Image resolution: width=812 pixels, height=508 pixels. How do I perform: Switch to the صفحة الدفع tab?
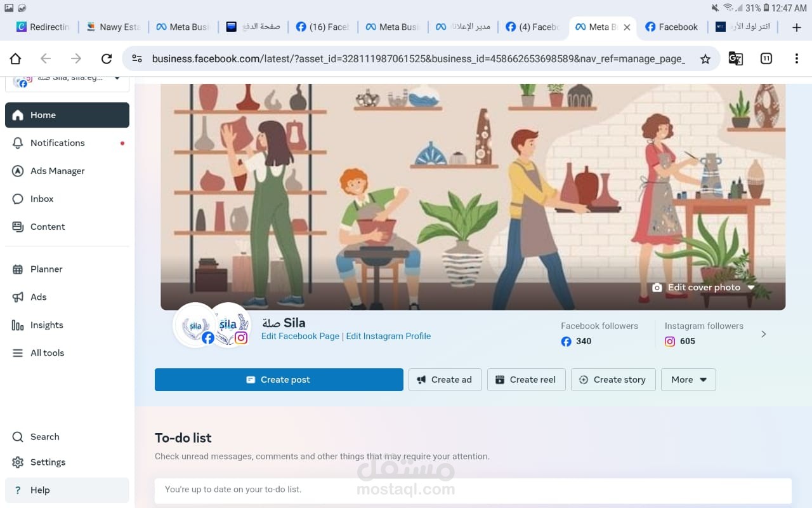pyautogui.click(x=252, y=27)
